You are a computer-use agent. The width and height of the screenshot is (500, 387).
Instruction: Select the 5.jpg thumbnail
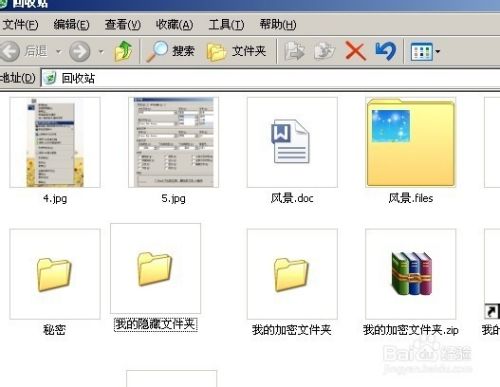173,142
